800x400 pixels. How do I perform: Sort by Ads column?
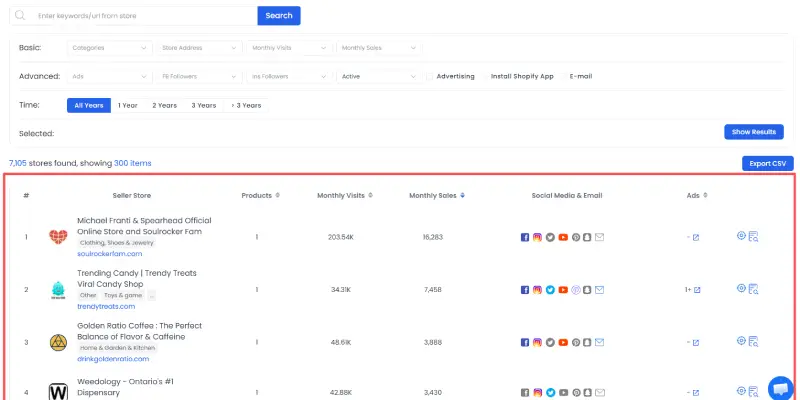pos(706,195)
